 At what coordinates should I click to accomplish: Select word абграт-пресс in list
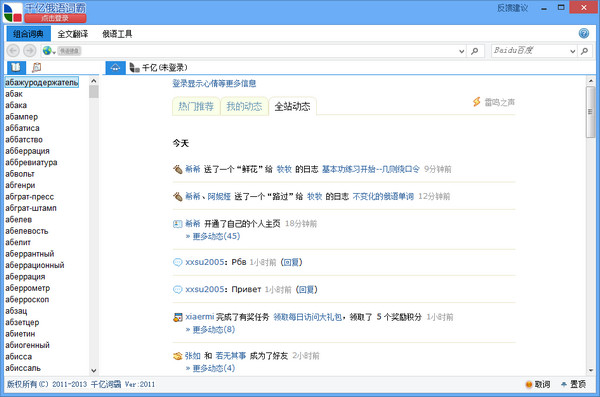(x=29, y=197)
